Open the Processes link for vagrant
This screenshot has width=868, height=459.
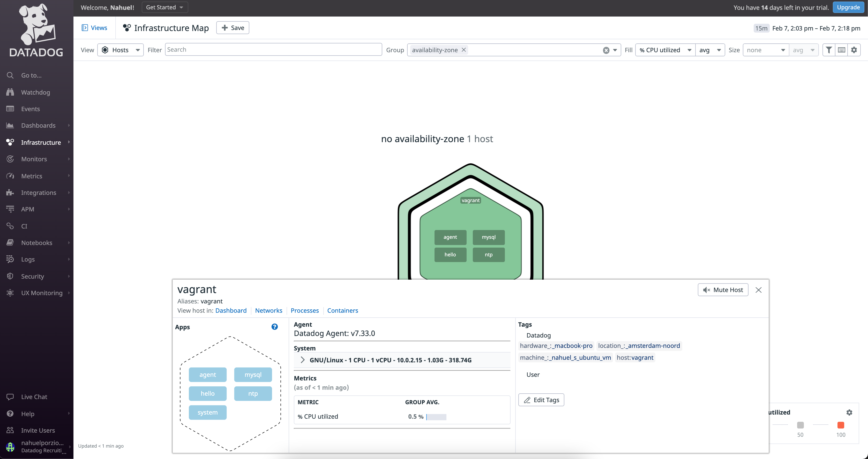(305, 310)
